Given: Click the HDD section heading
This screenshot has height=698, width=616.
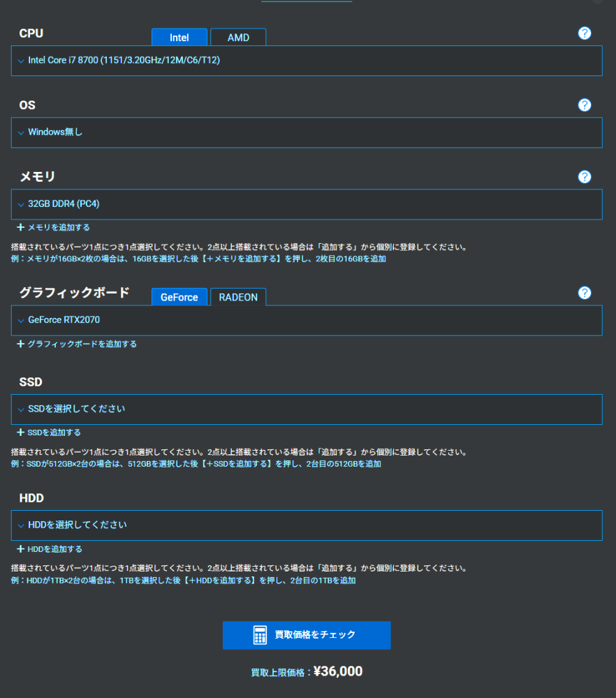Looking at the screenshot, I should (31, 498).
